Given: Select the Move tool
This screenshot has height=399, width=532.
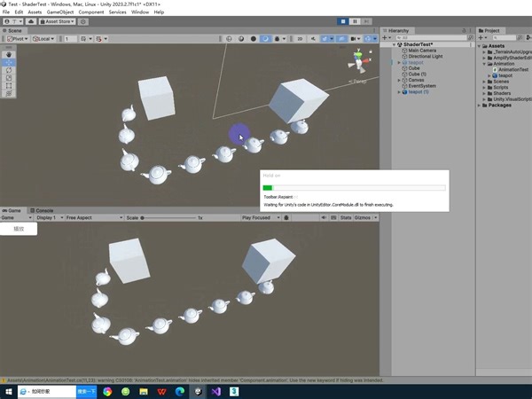Looking at the screenshot, I should click(9, 62).
